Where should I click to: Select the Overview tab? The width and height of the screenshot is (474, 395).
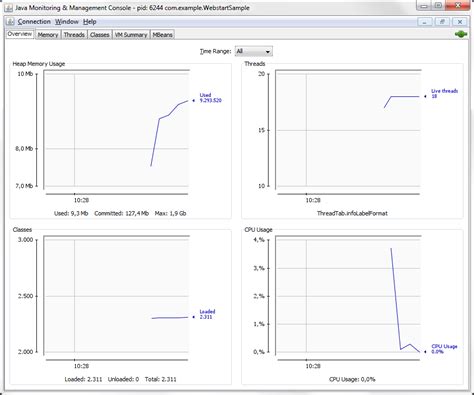point(20,34)
